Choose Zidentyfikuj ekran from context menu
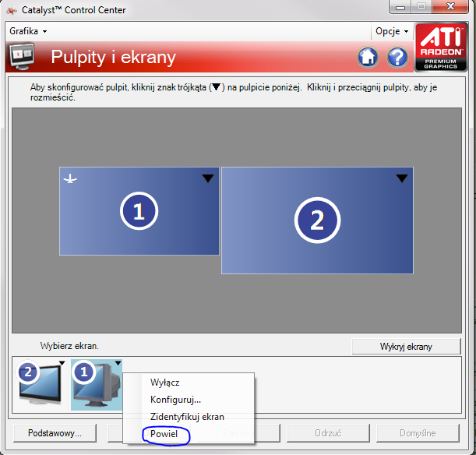Screen dimensions: 476x455 189,417
